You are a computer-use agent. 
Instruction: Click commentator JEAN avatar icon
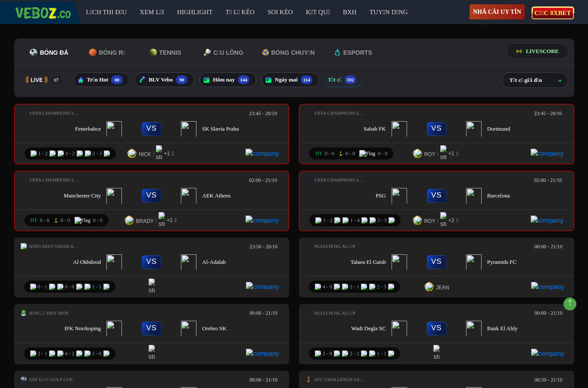429,287
